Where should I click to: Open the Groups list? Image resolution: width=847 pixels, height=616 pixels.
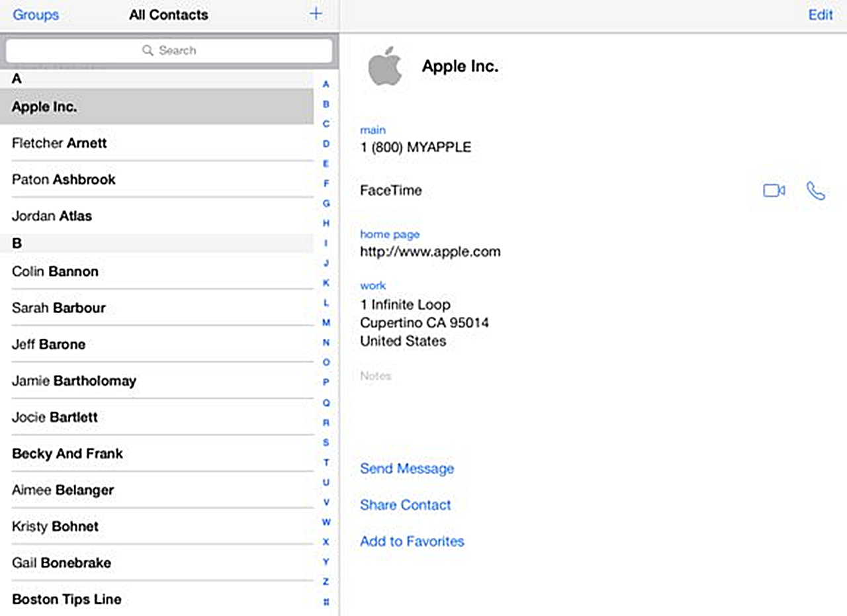pyautogui.click(x=36, y=15)
